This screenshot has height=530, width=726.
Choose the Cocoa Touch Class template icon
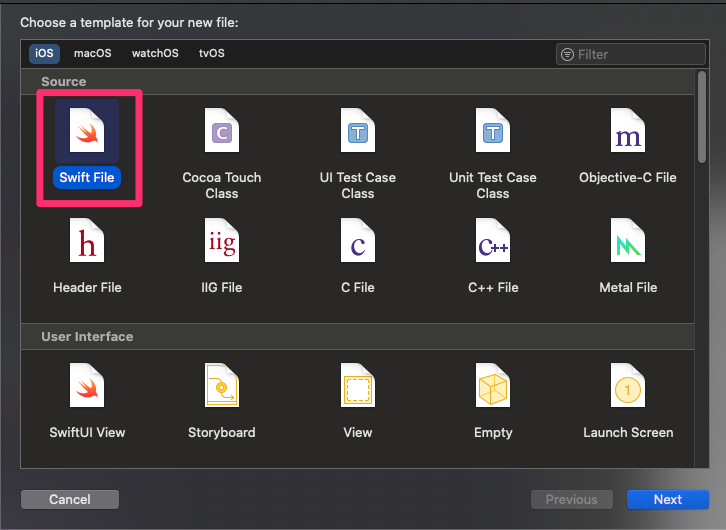[x=222, y=130]
